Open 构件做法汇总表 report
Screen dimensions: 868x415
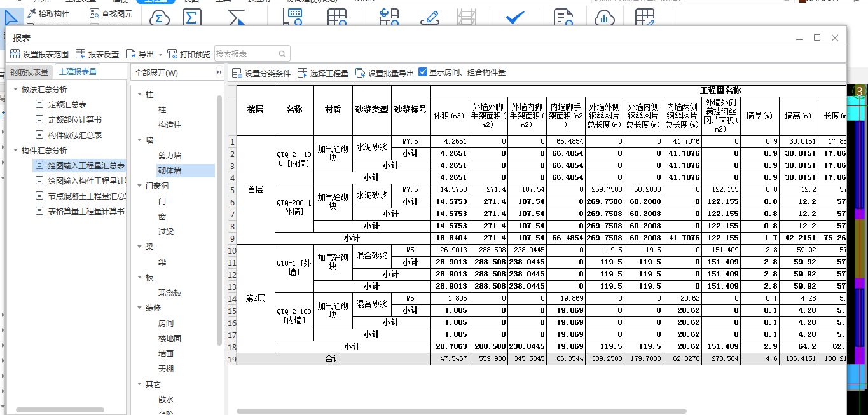click(75, 135)
